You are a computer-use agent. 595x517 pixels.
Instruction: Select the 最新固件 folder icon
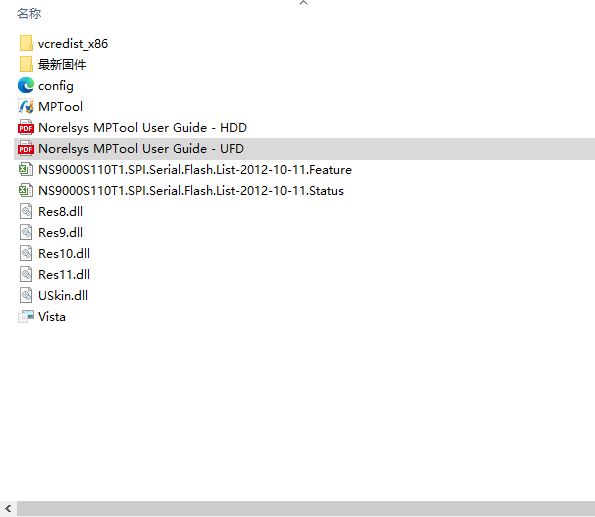pyautogui.click(x=26, y=64)
